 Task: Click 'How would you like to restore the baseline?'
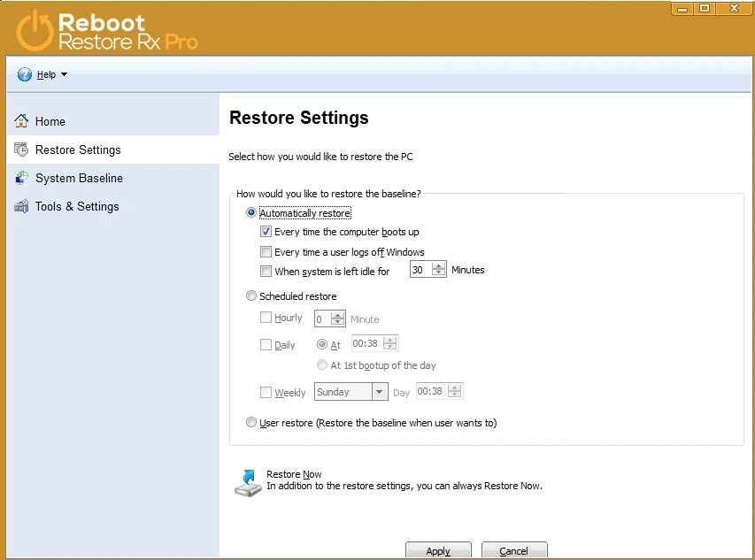tap(328, 194)
